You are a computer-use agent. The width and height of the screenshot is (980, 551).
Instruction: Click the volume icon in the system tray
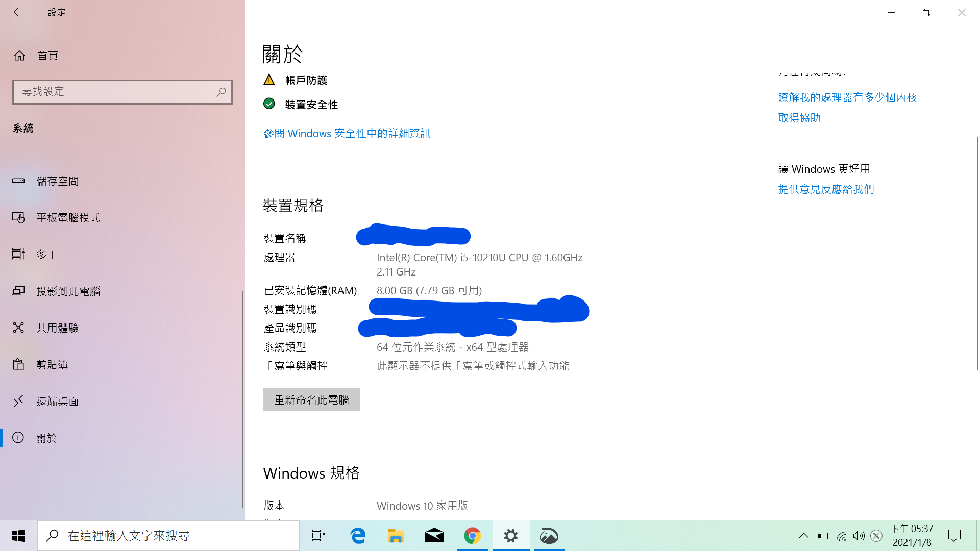point(859,536)
